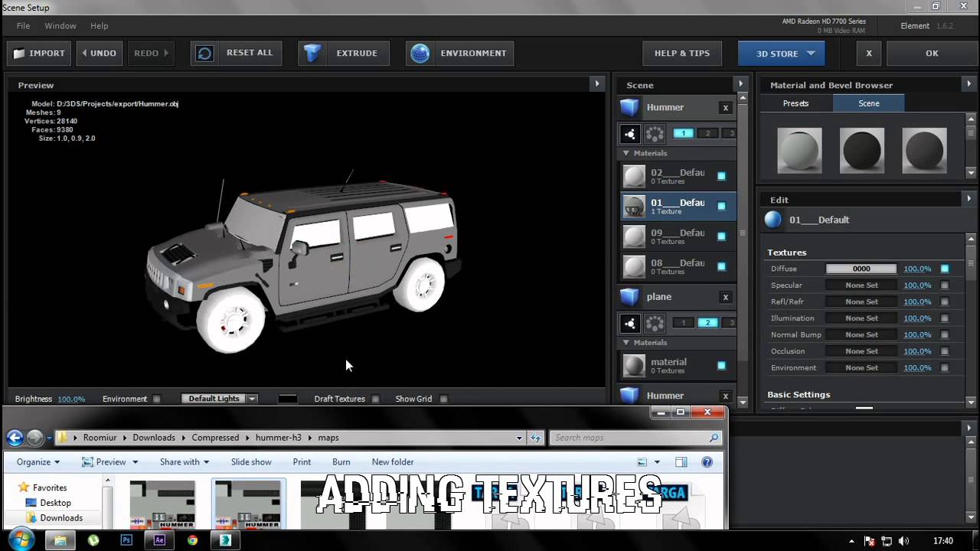Click the Reset All refresh icon
This screenshot has width=980, height=551.
click(x=204, y=54)
